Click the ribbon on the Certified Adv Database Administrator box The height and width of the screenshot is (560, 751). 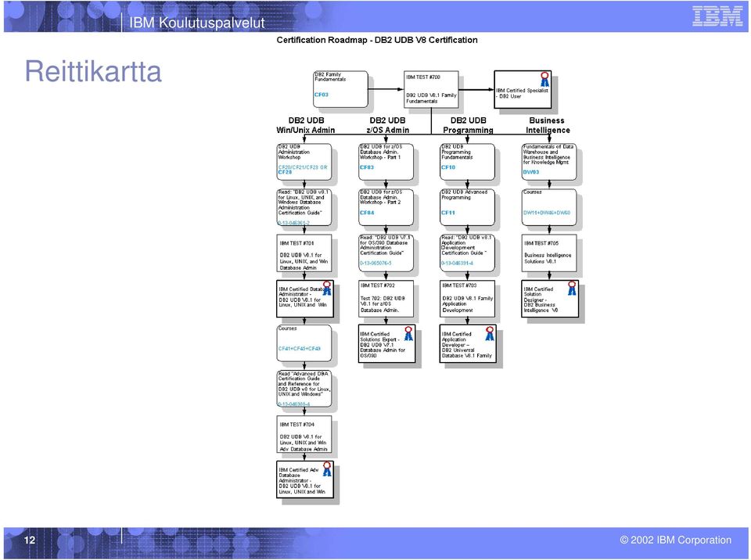tap(327, 469)
